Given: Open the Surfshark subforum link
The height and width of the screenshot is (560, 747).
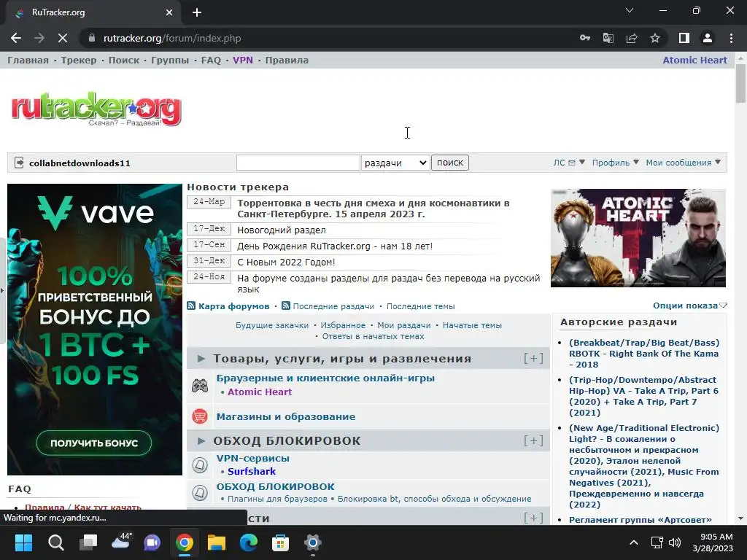Looking at the screenshot, I should tap(252, 472).
